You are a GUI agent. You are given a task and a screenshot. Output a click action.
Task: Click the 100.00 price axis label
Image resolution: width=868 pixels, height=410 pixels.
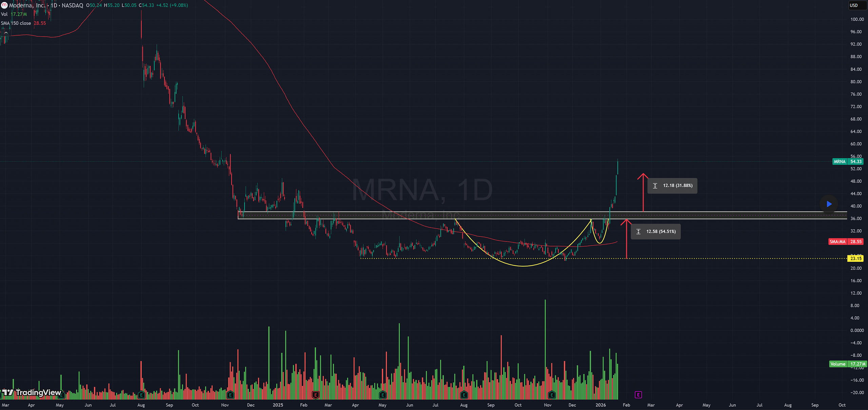pyautogui.click(x=857, y=19)
